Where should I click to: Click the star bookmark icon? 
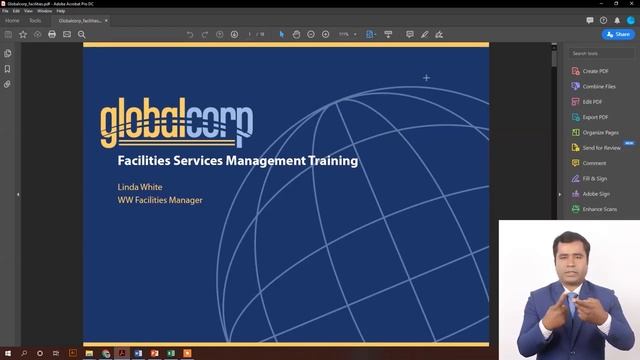pos(23,35)
